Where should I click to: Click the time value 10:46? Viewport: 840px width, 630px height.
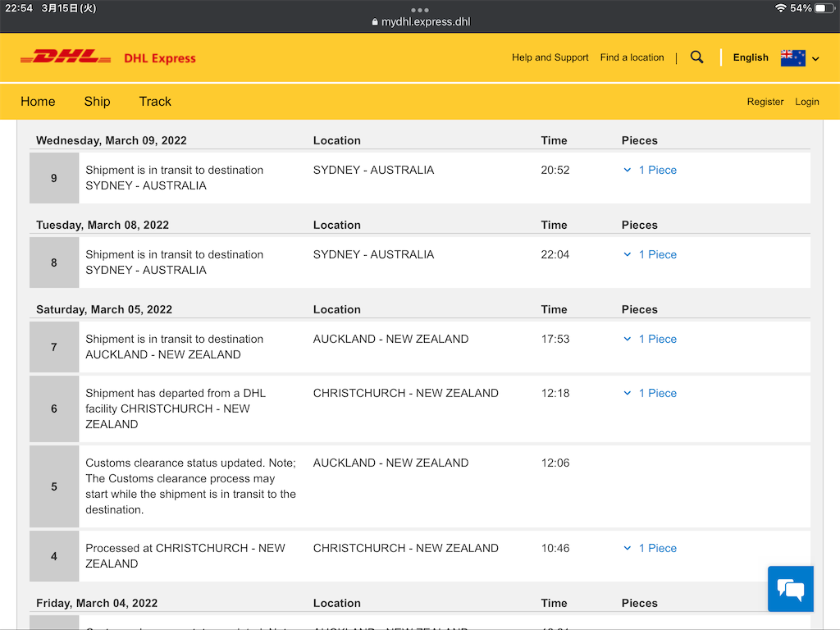[x=555, y=548]
